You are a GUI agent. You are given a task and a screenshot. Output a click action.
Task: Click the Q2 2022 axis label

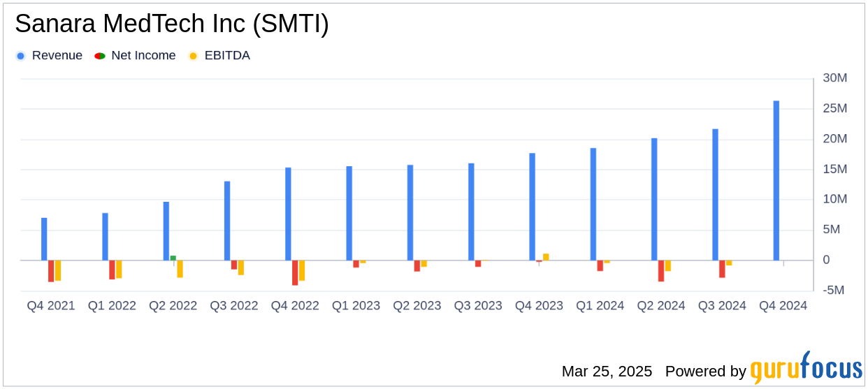[173, 306]
